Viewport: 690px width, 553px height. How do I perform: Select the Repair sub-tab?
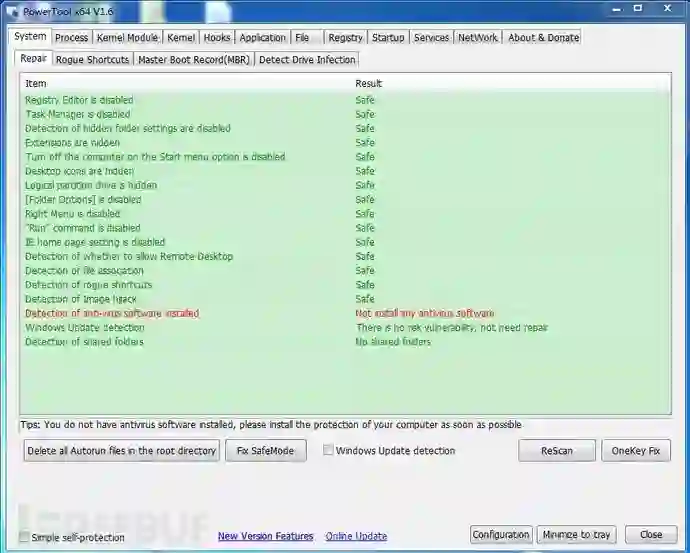coord(33,59)
